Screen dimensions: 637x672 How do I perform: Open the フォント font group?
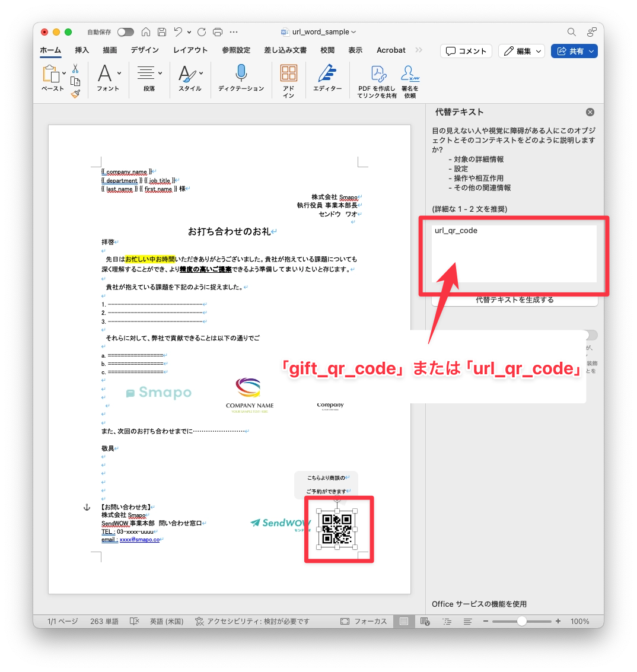[x=108, y=78]
